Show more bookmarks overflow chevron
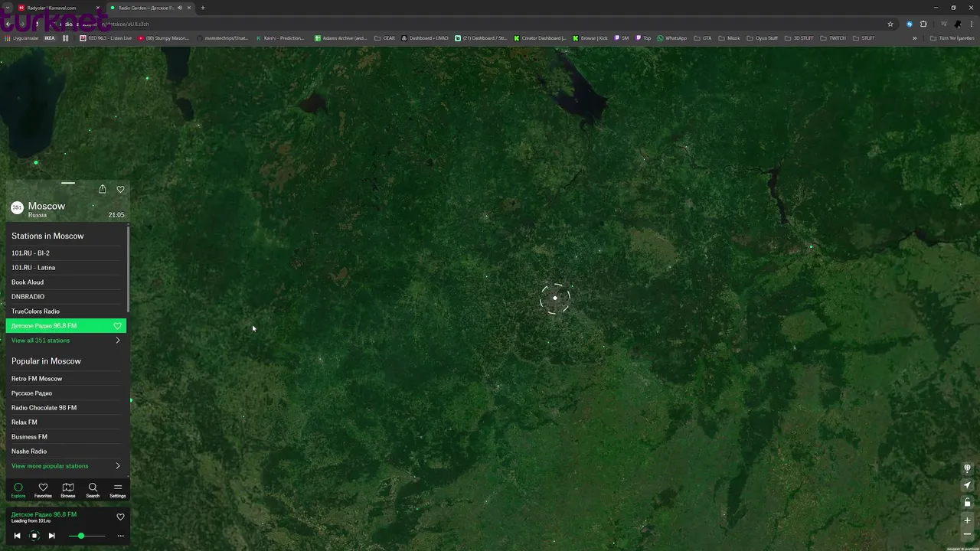 (914, 38)
